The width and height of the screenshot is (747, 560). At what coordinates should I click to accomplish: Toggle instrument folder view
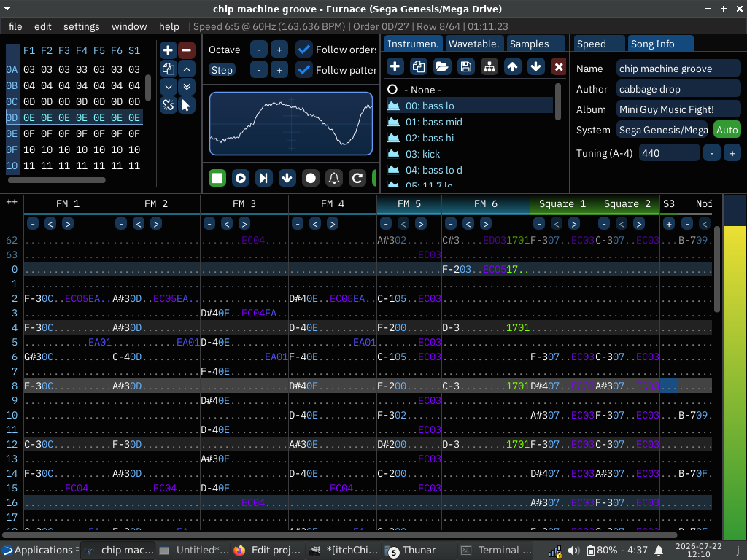point(489,66)
